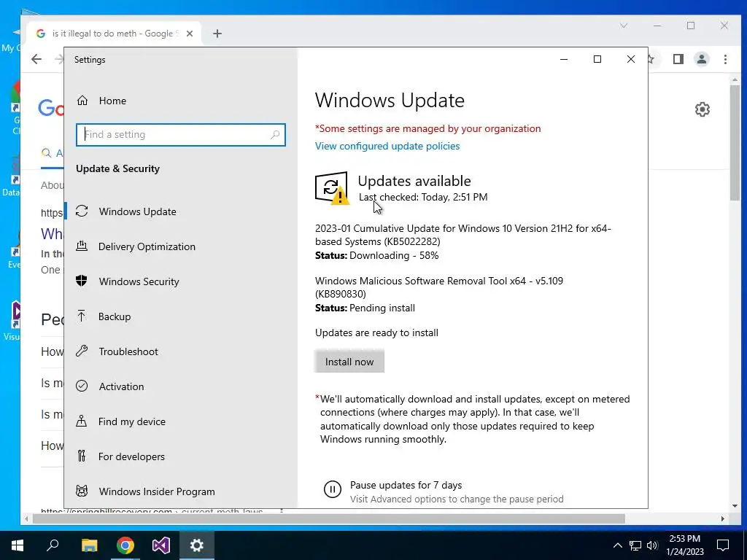
Task: Click the Find a setting search box
Action: tap(181, 135)
